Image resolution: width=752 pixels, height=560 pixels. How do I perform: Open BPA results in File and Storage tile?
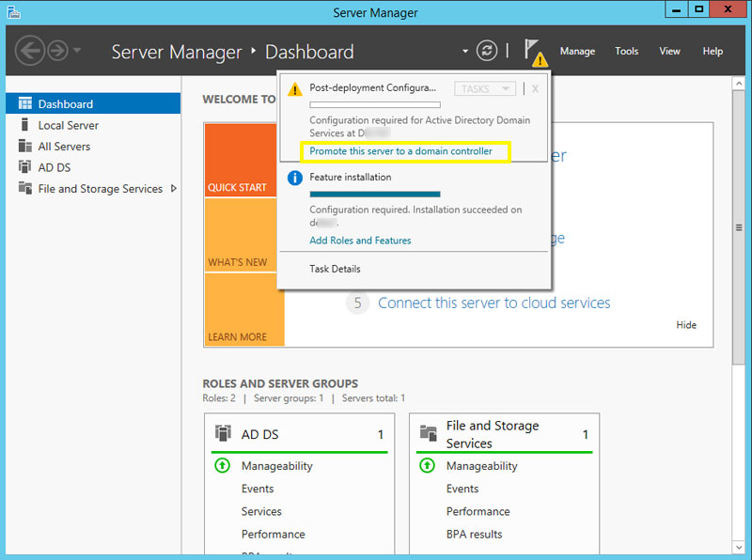pos(474,534)
